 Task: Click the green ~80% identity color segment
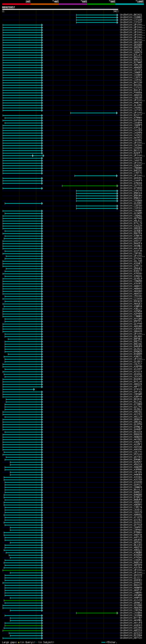(101, 4)
